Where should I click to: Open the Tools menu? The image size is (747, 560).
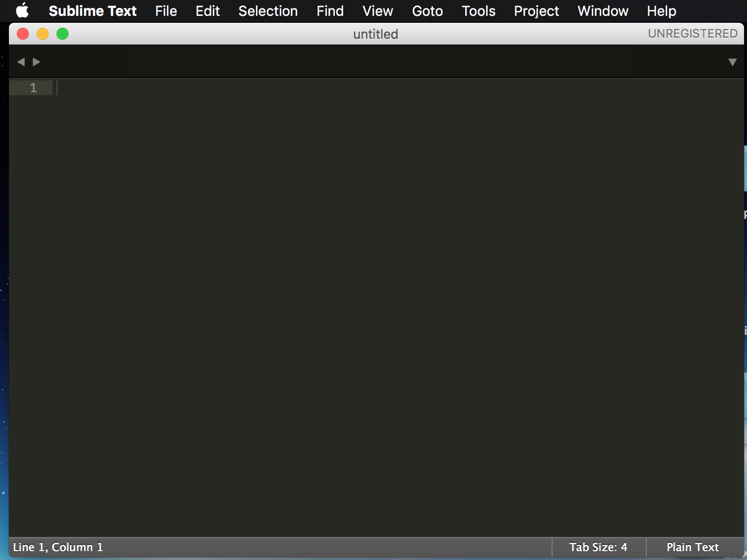coord(479,11)
